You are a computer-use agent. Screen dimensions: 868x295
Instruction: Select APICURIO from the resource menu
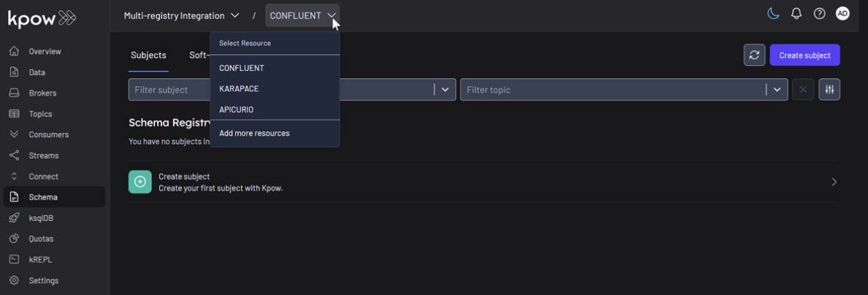coord(237,110)
